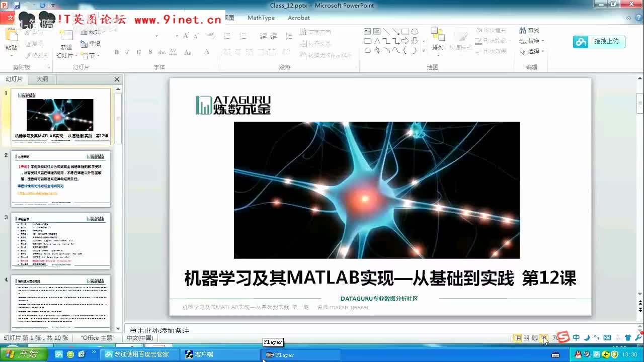Select the Down Arrow block shape
The image size is (644, 362).
tap(415, 41)
